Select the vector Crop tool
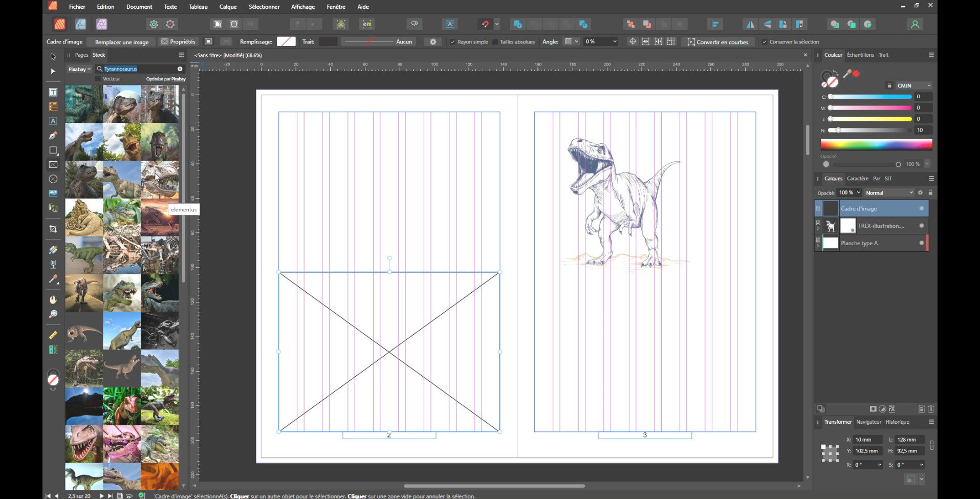This screenshot has width=980, height=499. (53, 229)
